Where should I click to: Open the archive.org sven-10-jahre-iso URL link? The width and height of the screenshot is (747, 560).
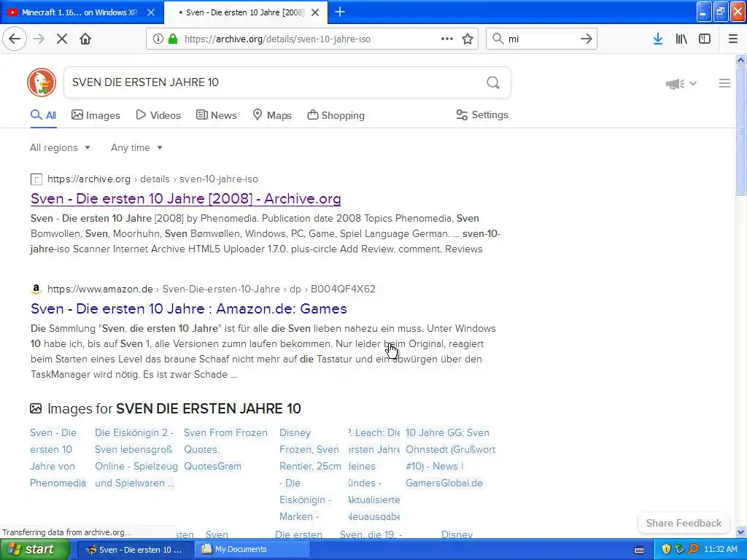point(152,179)
